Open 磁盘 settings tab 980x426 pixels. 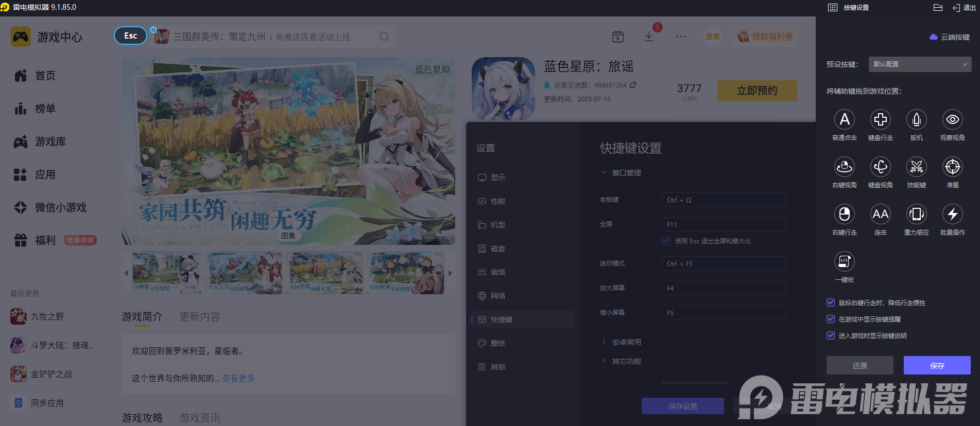523,248
